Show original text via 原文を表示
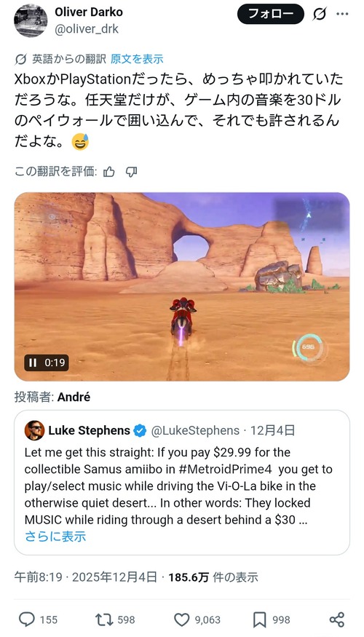Viewport: 364px width, 637px height. point(137,59)
